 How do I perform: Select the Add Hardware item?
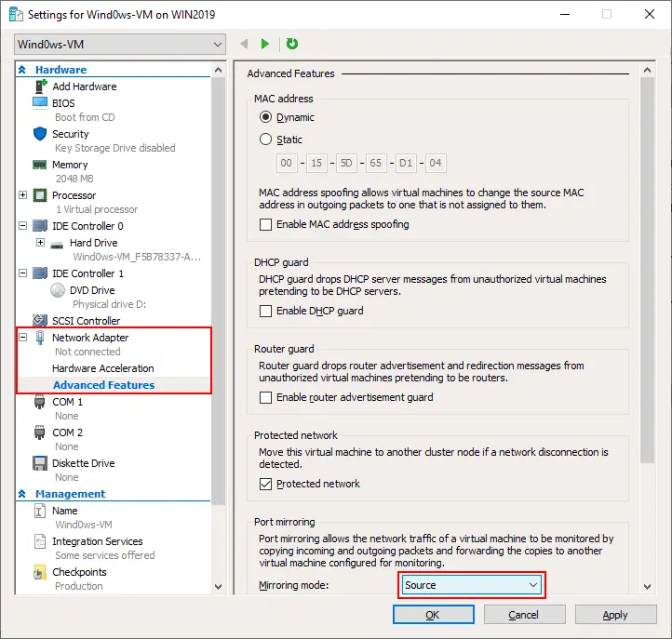(85, 87)
